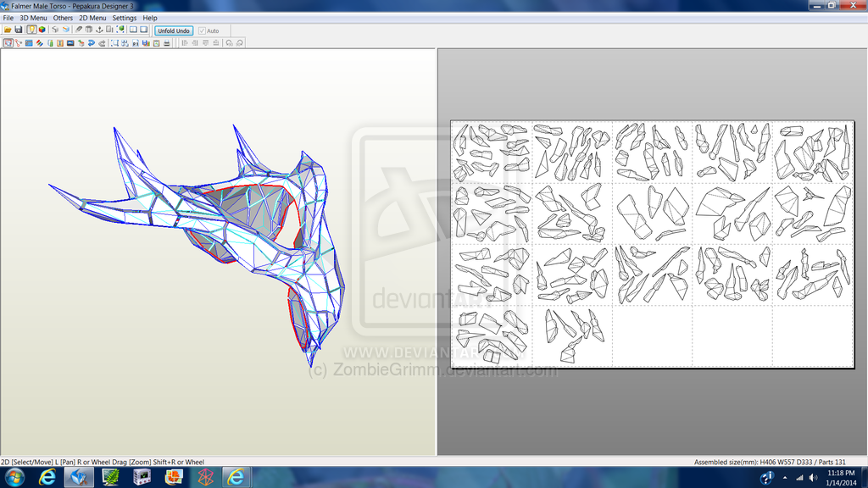The width and height of the screenshot is (868, 488).
Task: Select the red join/disjoin edge tool icon
Action: pyautogui.click(x=19, y=43)
